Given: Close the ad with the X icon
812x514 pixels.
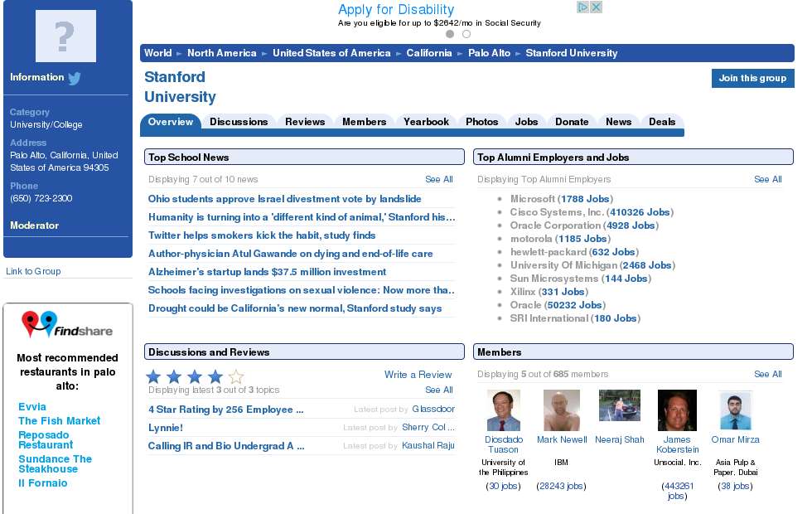Looking at the screenshot, I should (596, 7).
